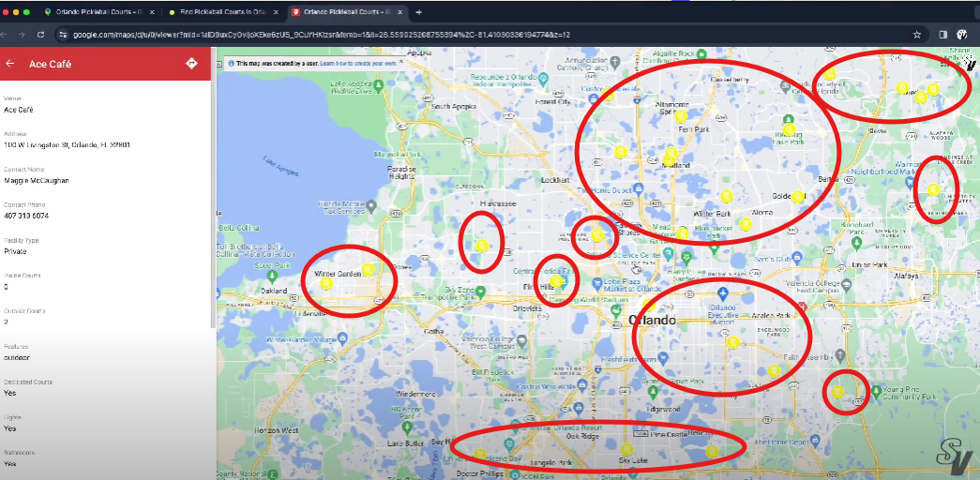Go back from Ace Café details panel

[10, 64]
